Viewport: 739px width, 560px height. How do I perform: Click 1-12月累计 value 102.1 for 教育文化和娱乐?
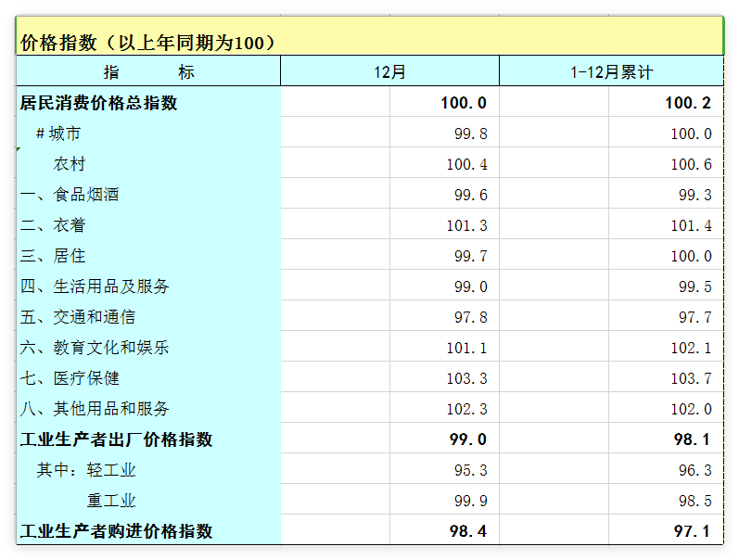click(691, 348)
